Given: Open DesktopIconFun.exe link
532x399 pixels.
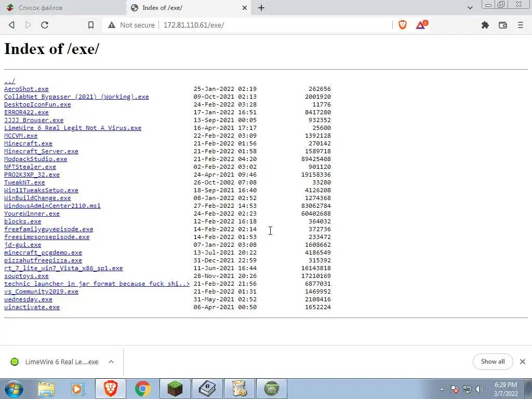Looking at the screenshot, I should point(37,104).
